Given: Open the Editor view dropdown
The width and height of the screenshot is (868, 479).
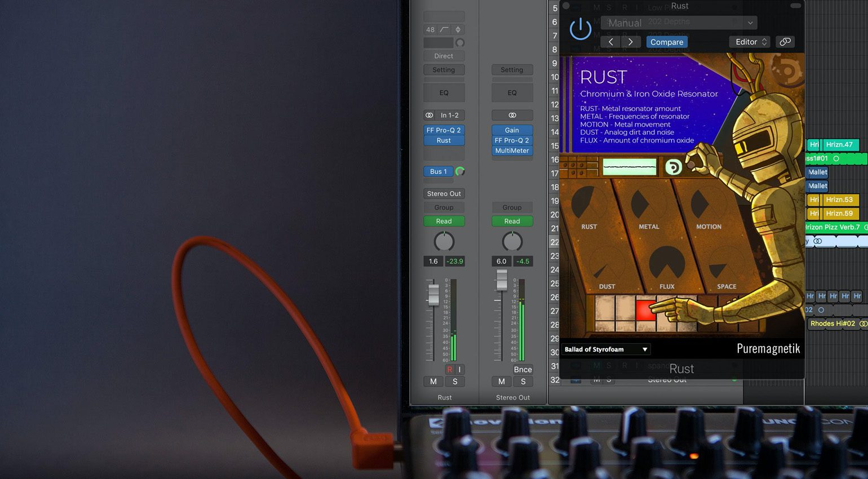Looking at the screenshot, I should click(751, 42).
